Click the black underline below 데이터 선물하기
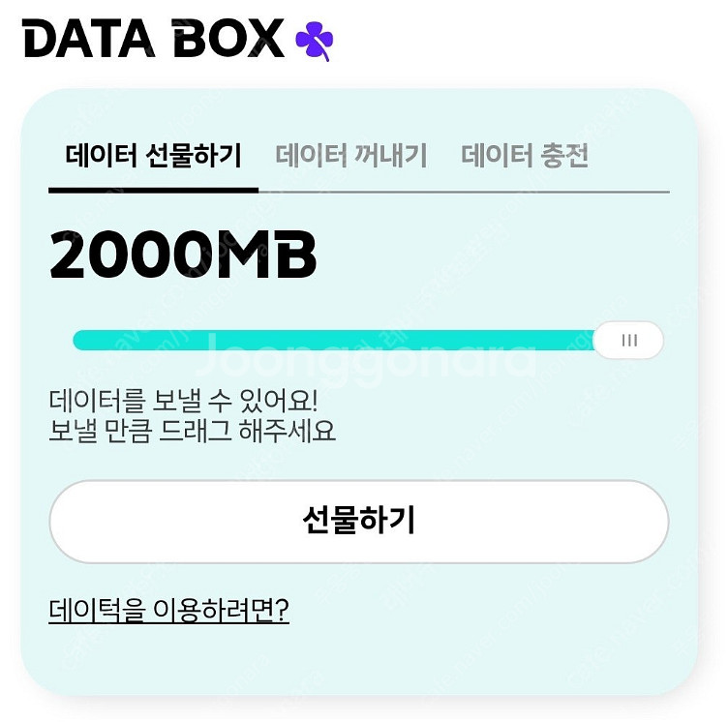This screenshot has height=722, width=728. click(153, 190)
